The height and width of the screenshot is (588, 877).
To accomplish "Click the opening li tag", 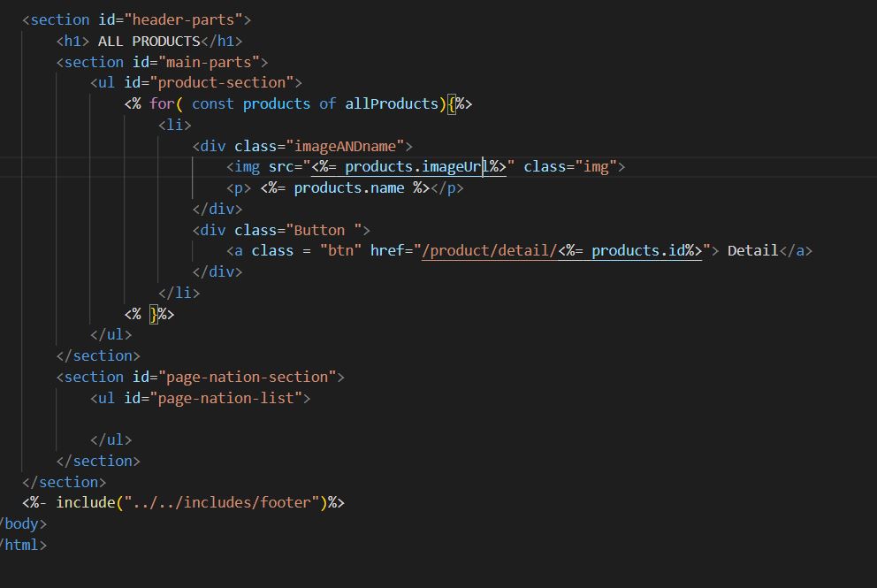I will pos(174,125).
